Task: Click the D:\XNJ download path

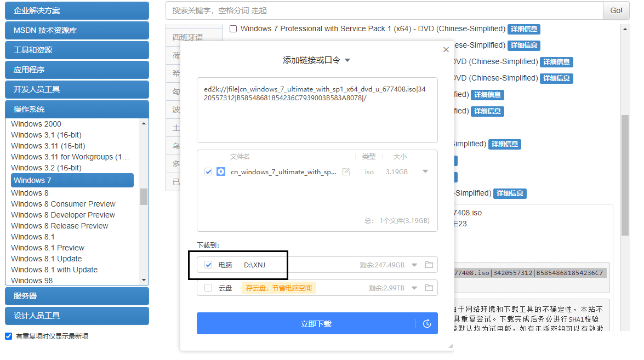Action: 255,265
